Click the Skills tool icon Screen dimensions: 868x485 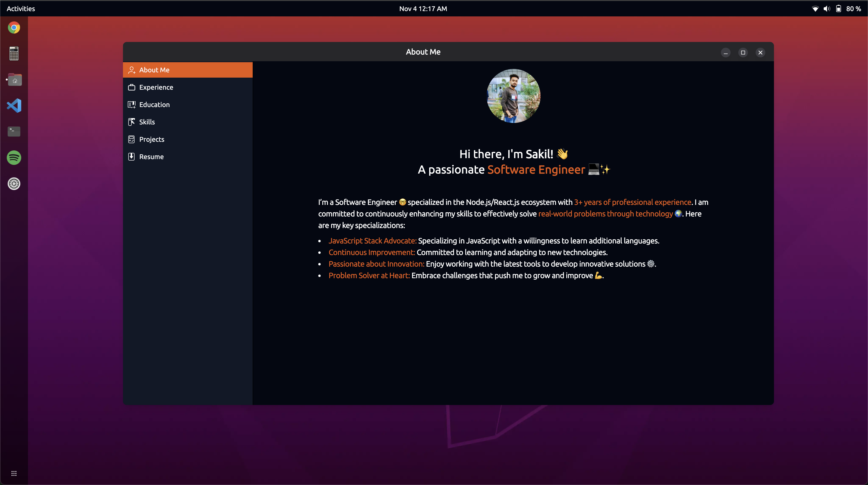pyautogui.click(x=132, y=122)
